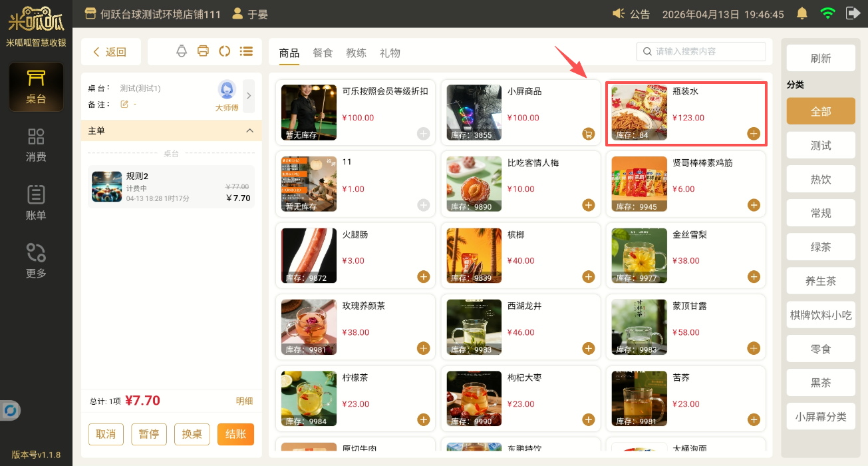Open 消费 in the left sidebar
The height and width of the screenshot is (466, 868).
[x=36, y=145]
